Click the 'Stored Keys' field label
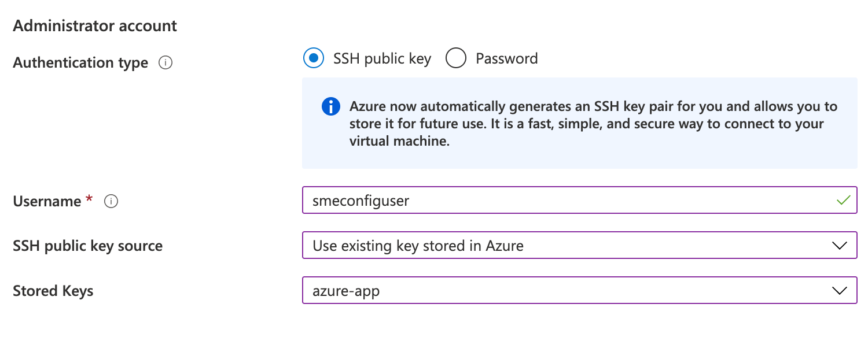Viewport: 868px width, 341px height. pos(53,291)
